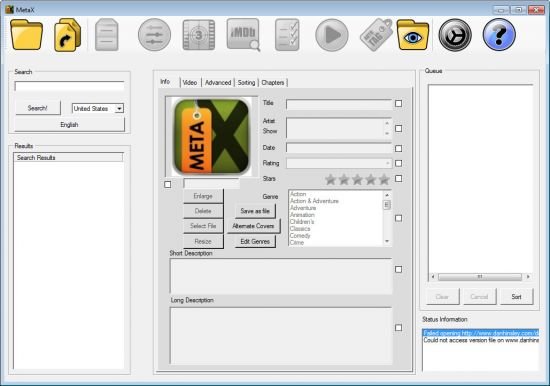Click the film countdown leader icon

[199, 35]
